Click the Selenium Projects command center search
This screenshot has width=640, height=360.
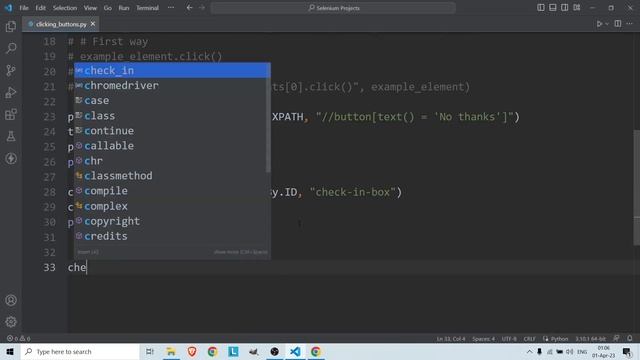[x=333, y=8]
